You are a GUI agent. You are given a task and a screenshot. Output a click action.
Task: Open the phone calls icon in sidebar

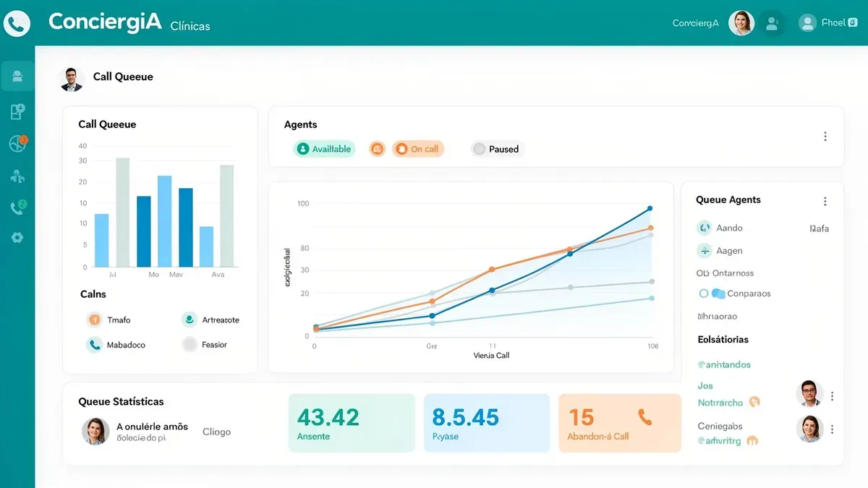pos(17,207)
